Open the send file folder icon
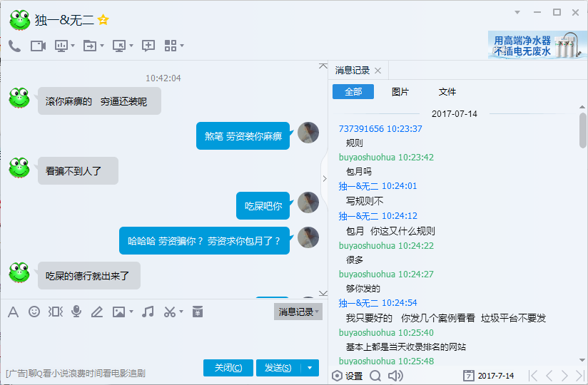Viewport: 588px width, 385px height. point(90,46)
